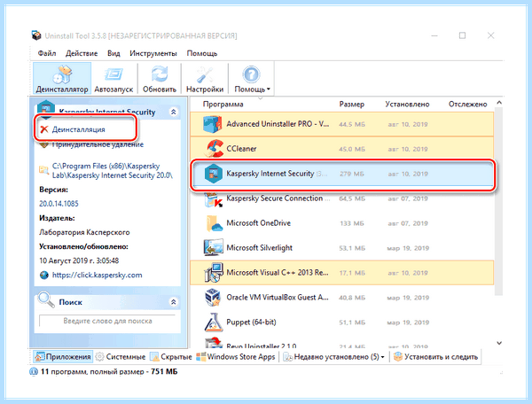Click Деинсталляция in the side panel
The width and height of the screenshot is (532, 404).
[78, 129]
